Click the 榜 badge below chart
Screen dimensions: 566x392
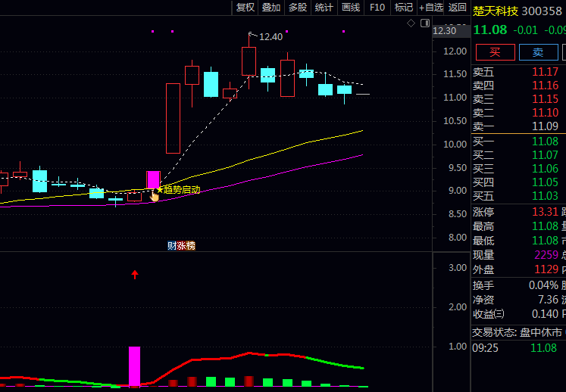tap(190, 246)
